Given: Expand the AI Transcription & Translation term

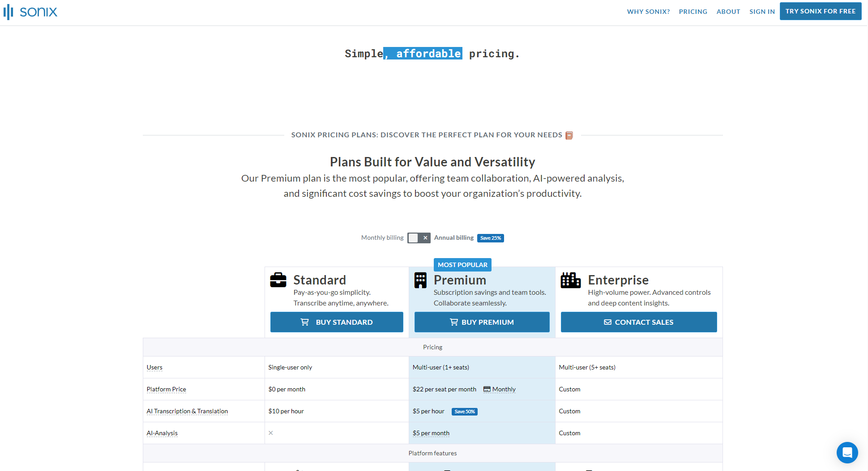Looking at the screenshot, I should pyautogui.click(x=187, y=411).
